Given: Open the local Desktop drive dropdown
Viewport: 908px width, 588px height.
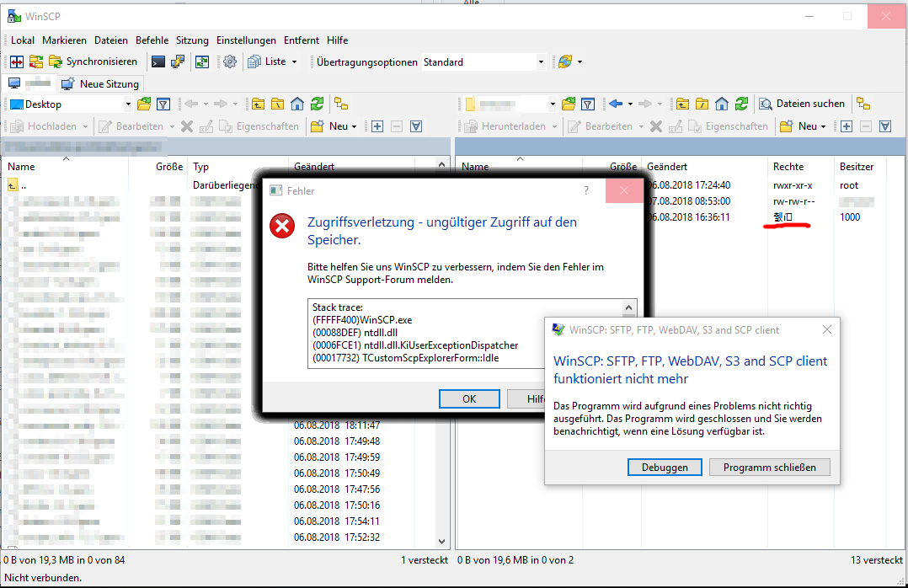Looking at the screenshot, I should click(x=128, y=104).
